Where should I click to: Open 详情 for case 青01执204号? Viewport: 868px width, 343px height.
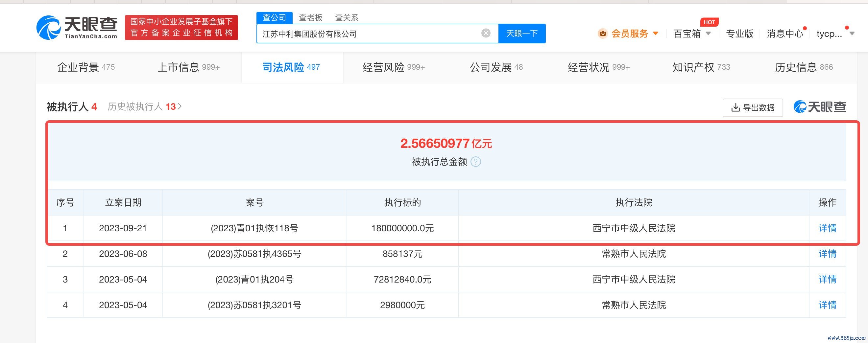click(x=827, y=279)
